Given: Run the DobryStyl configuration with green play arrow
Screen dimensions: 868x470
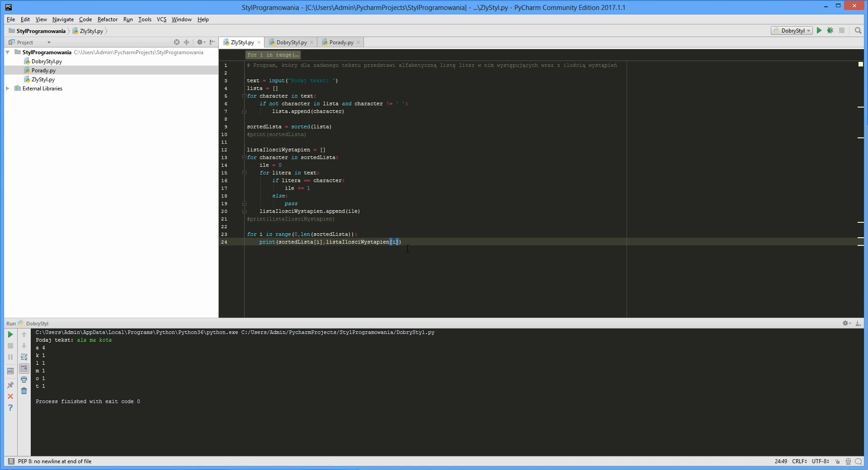Looking at the screenshot, I should (x=819, y=30).
